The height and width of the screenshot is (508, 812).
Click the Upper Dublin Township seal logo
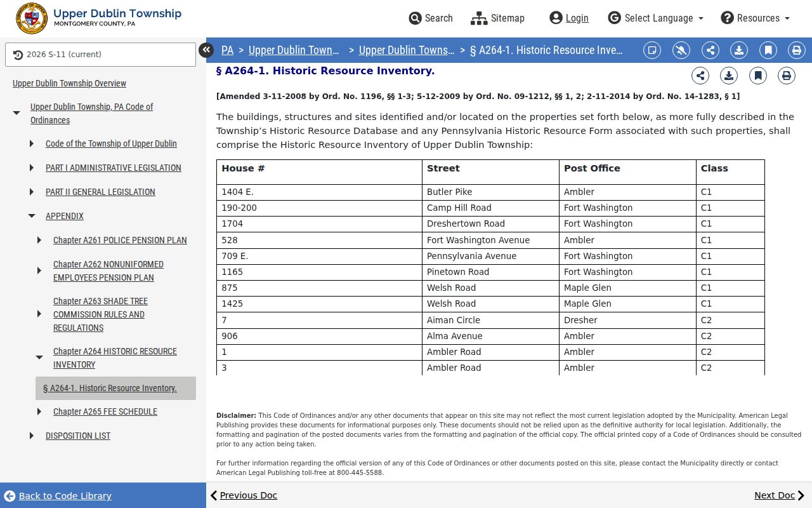31,18
